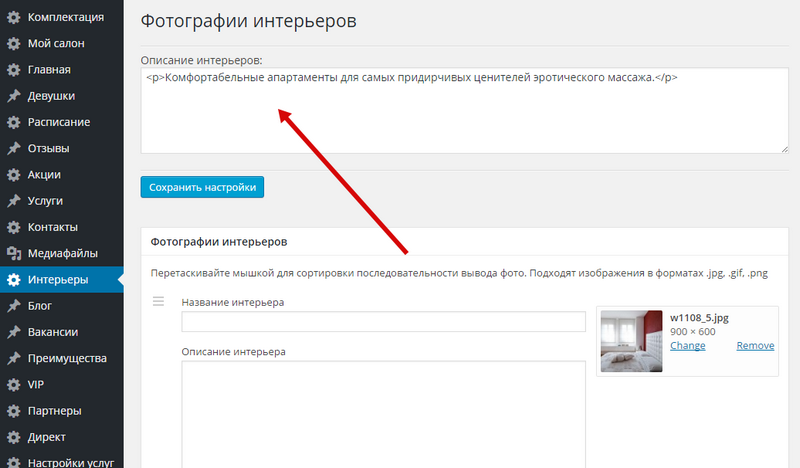Go to Директ in the sidebar
The image size is (800, 468).
point(62,437)
